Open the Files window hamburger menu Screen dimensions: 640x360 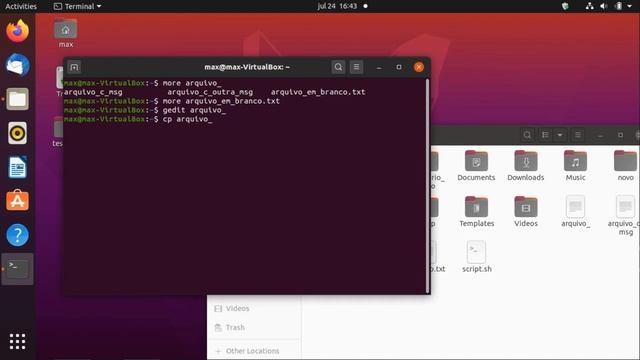click(x=578, y=135)
